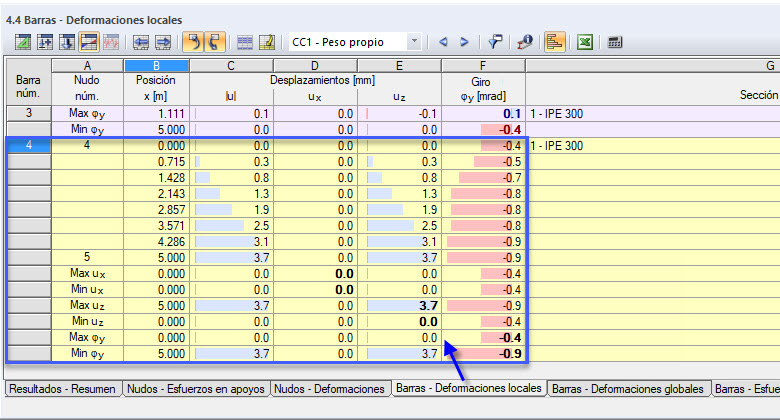Toggle the highlighted colored result bars icon
The image size is (780, 420).
[555, 42]
